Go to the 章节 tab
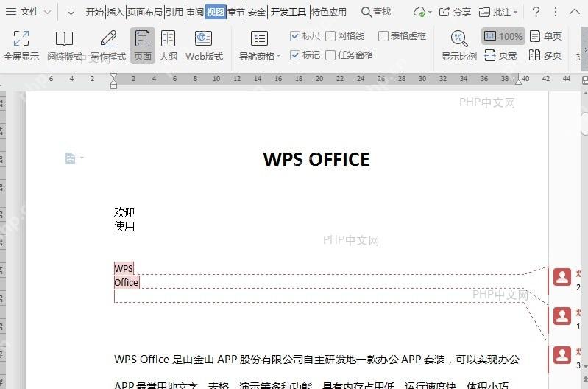The height and width of the screenshot is (389, 588). pos(236,12)
